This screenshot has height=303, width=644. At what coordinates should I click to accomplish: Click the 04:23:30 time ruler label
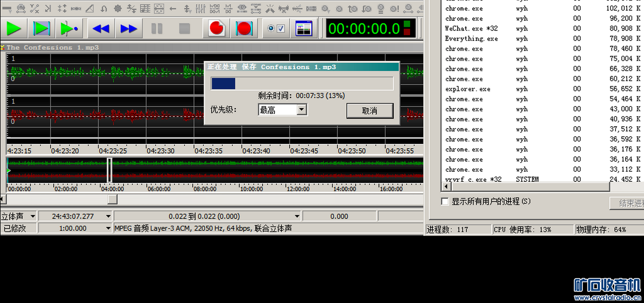pos(160,151)
